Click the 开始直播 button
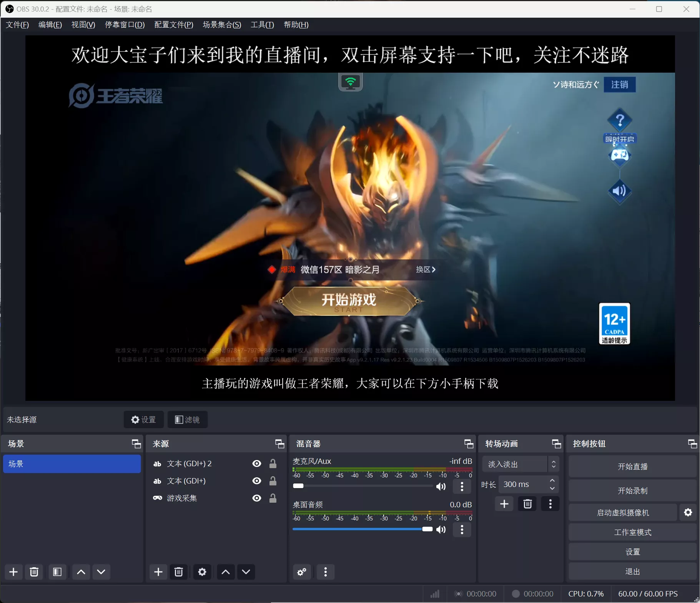 pos(632,467)
